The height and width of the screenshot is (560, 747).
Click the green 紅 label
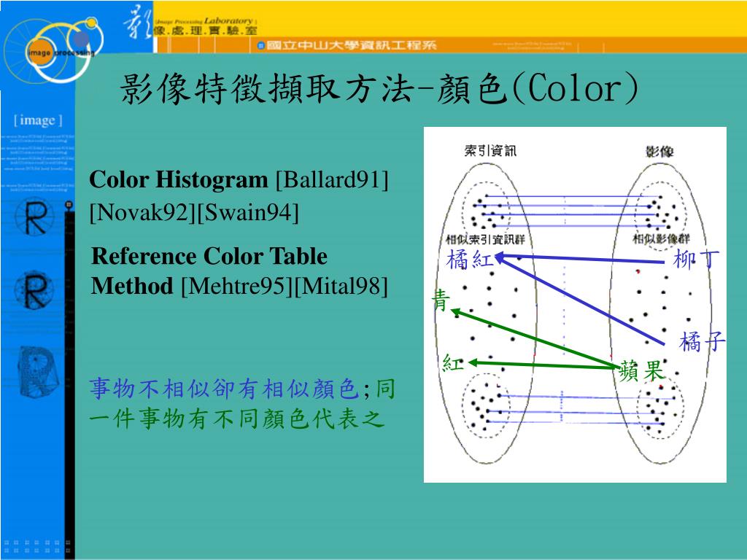pyautogui.click(x=452, y=363)
